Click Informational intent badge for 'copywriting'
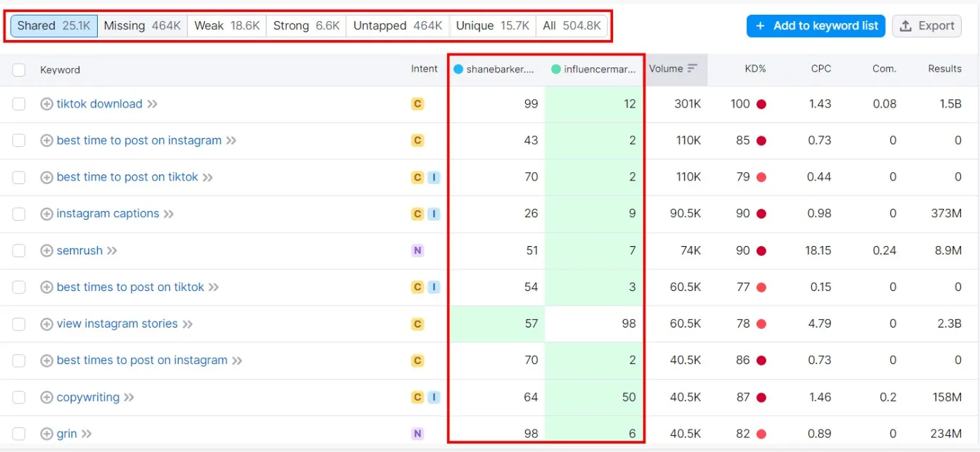Screen dimensions: 980x452 point(434,397)
